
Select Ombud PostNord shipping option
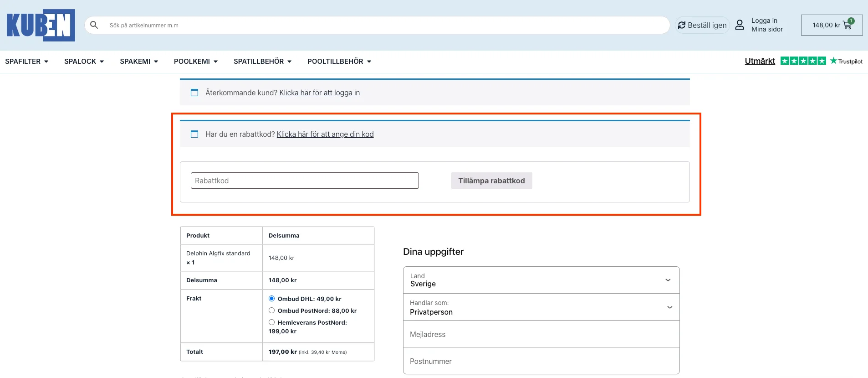point(272,311)
